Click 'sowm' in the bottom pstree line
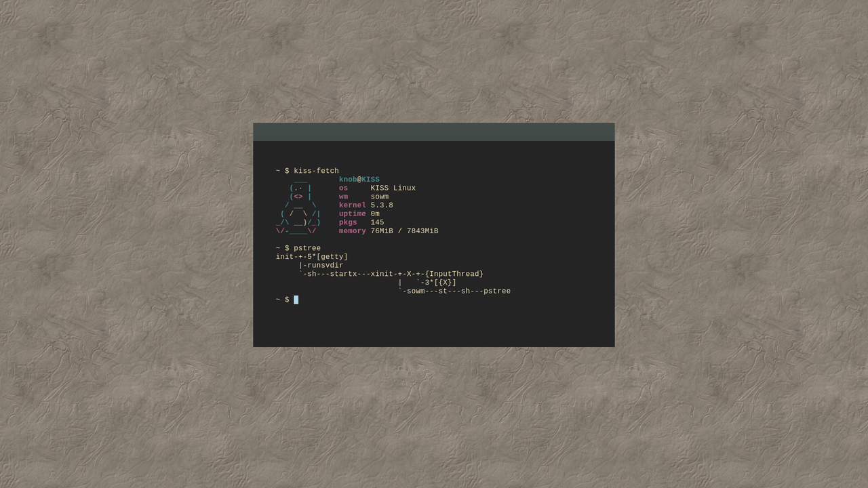This screenshot has width=868, height=488. point(416,291)
